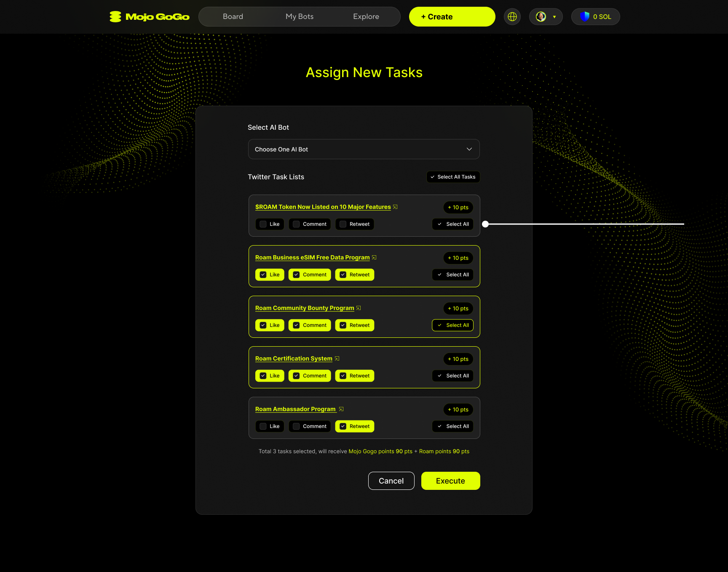Open the Roam Certification System link
728x572 pixels.
point(294,358)
